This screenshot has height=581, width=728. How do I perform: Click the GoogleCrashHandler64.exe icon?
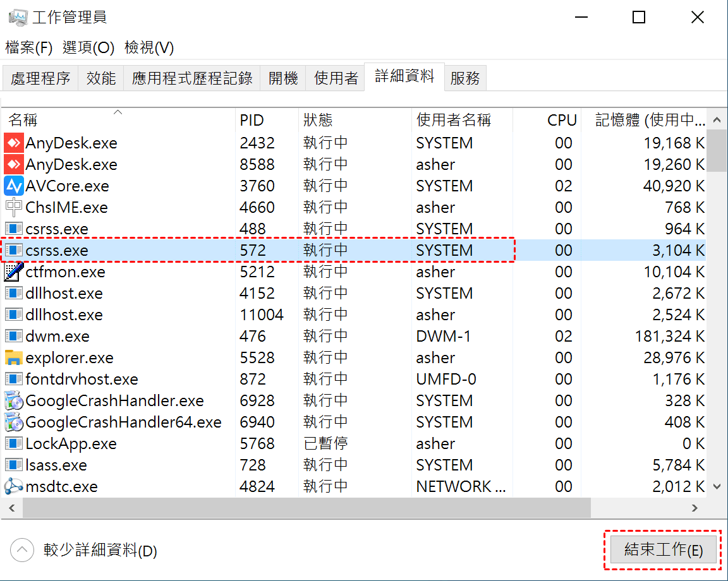click(x=13, y=422)
